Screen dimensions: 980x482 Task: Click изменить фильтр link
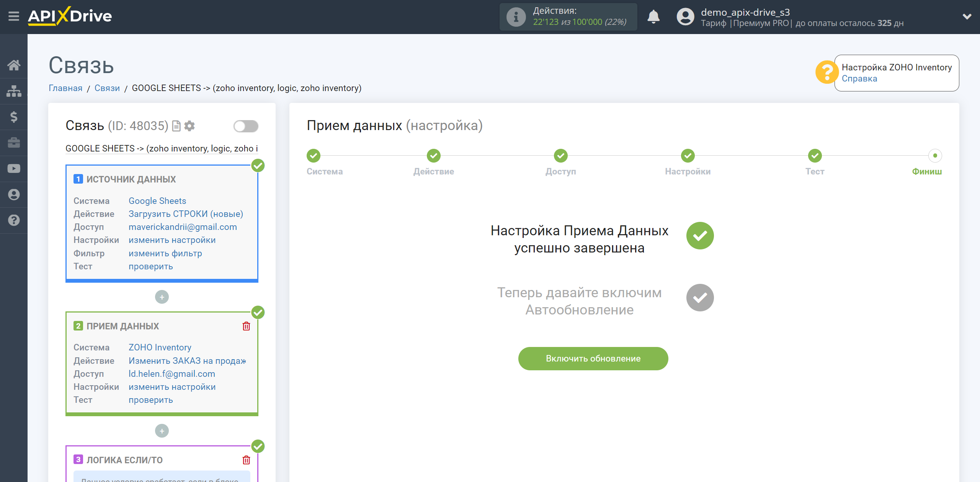[x=165, y=253]
